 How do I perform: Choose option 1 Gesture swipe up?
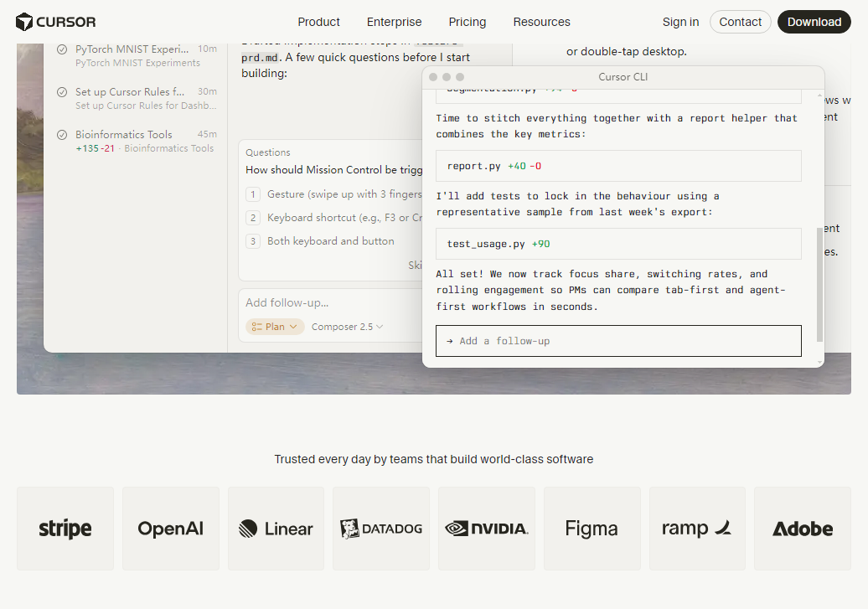click(333, 194)
